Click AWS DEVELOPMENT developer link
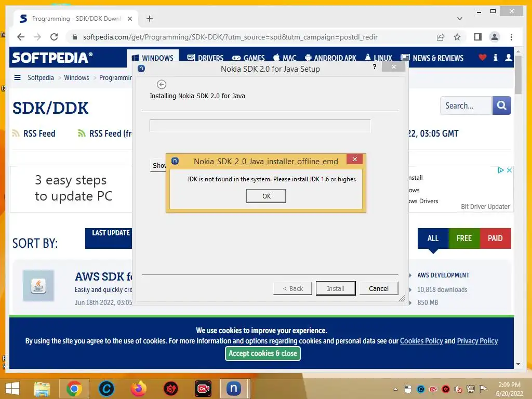Image resolution: width=532 pixels, height=399 pixels. tap(443, 275)
